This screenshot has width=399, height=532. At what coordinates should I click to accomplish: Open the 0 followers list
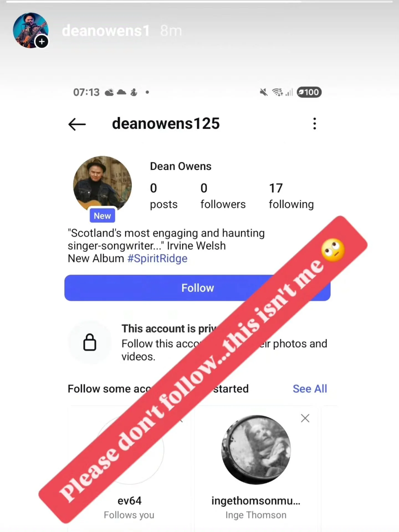point(223,196)
